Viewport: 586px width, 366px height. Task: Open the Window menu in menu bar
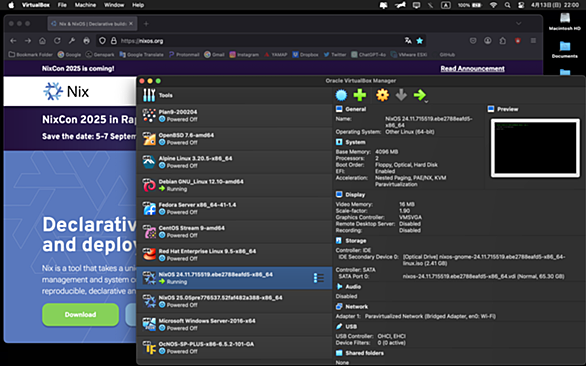click(x=114, y=5)
